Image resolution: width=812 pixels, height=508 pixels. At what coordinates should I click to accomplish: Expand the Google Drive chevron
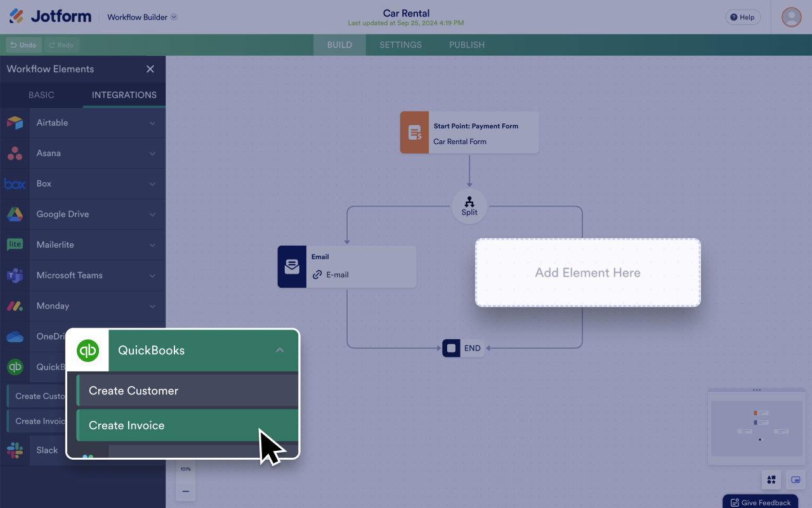coord(152,215)
